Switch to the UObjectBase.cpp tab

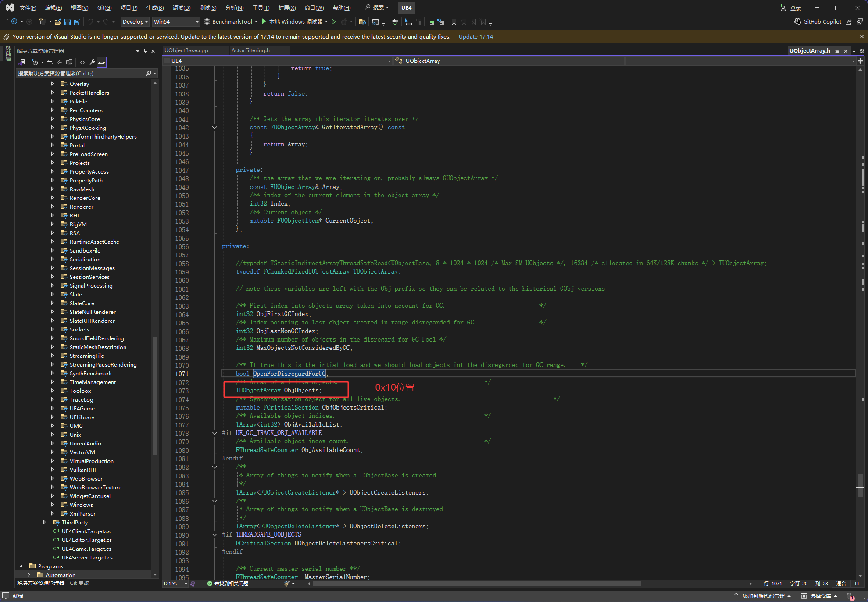186,50
